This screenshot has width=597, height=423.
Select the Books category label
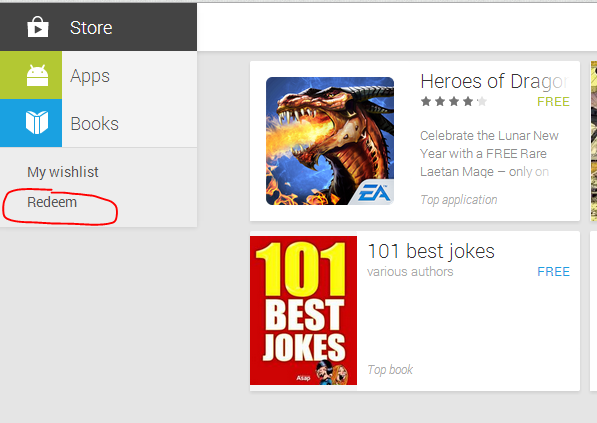[x=94, y=124]
